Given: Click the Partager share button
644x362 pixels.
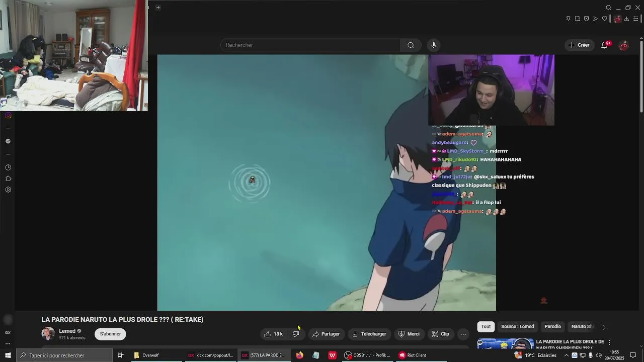Looking at the screenshot, I should [x=326, y=334].
